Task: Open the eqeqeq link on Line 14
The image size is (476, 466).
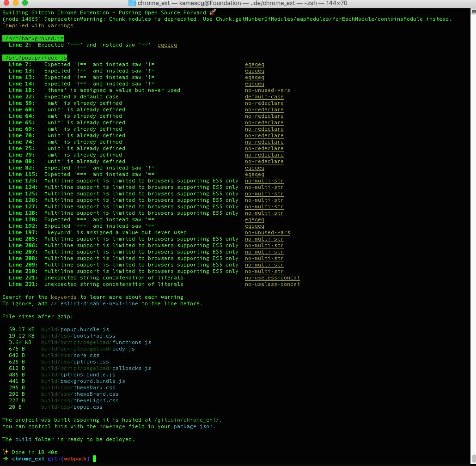Action: click(254, 84)
